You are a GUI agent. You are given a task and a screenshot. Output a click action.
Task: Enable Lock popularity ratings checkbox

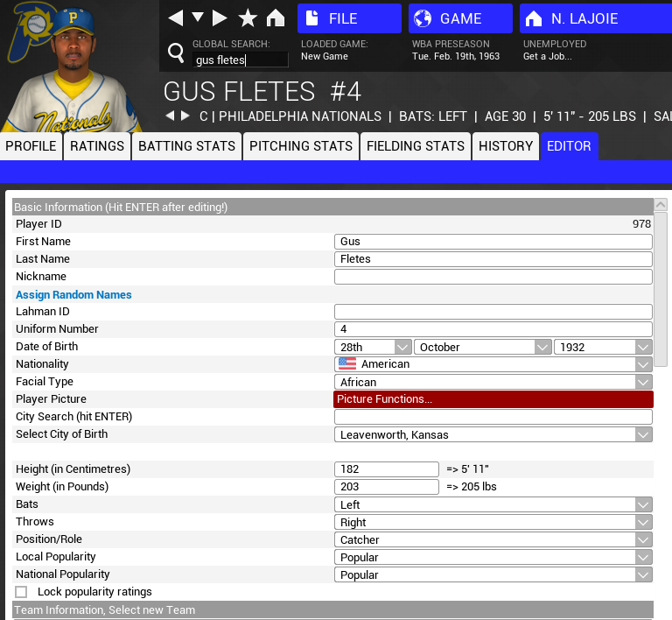[21, 592]
